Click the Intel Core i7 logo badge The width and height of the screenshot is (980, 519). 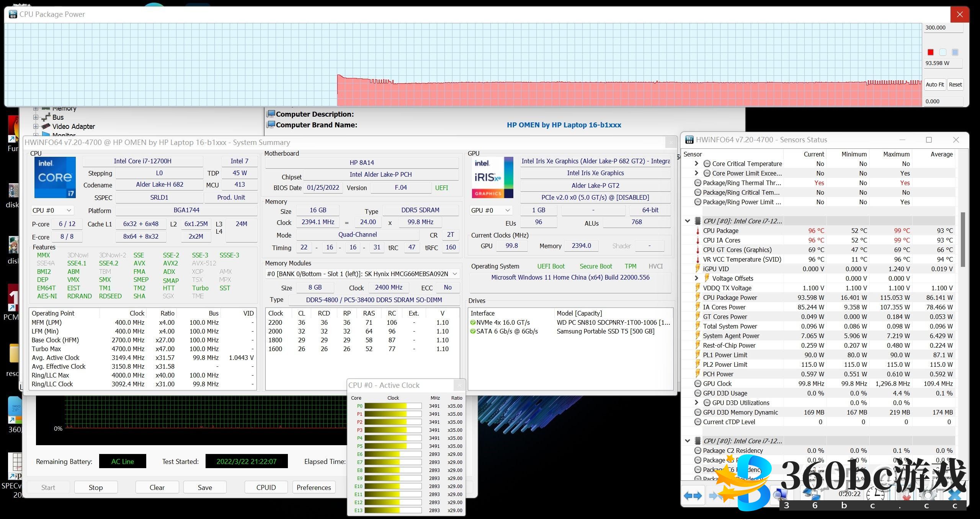[x=55, y=177]
